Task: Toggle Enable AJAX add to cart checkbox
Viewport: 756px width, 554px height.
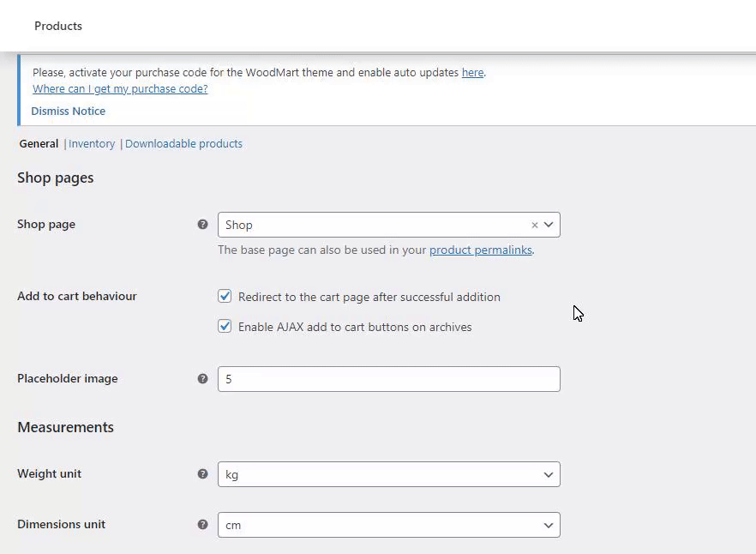Action: coord(225,327)
